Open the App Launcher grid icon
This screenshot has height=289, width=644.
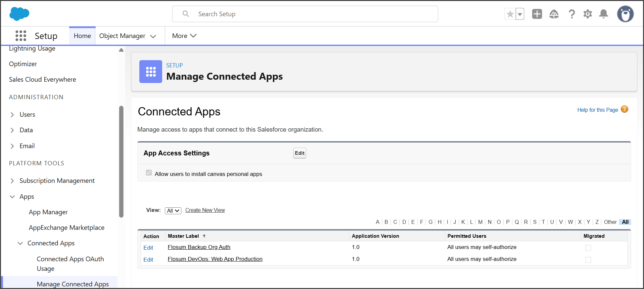tap(21, 36)
